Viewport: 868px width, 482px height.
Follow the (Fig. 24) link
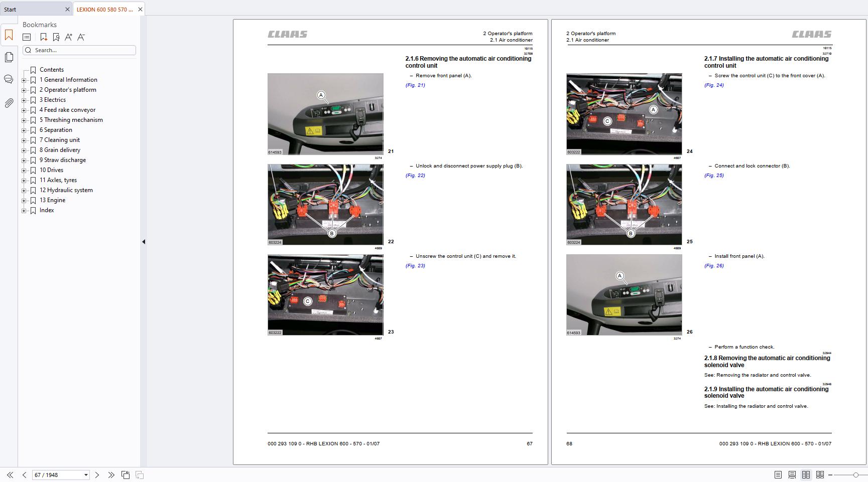pyautogui.click(x=714, y=85)
